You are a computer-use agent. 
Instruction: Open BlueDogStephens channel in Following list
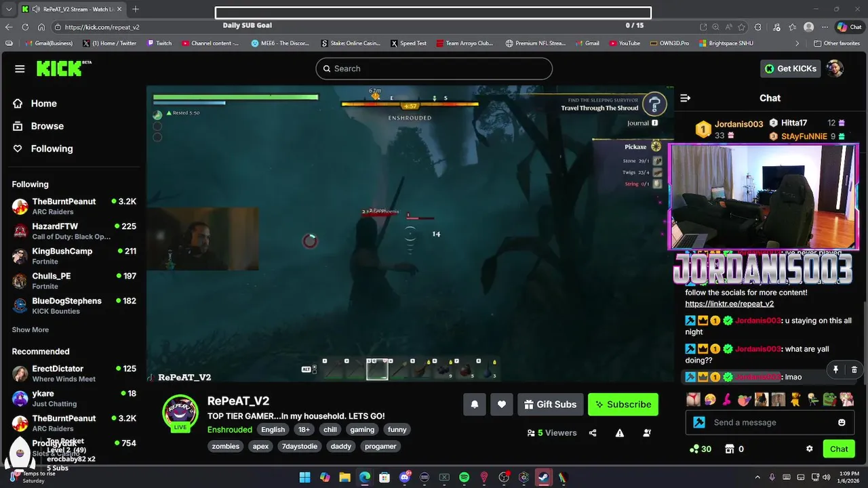coord(74,306)
